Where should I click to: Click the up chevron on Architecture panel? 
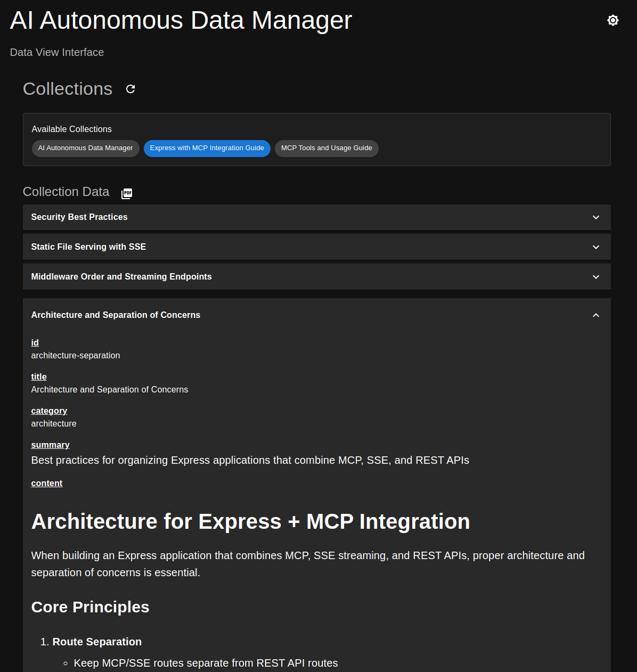pyautogui.click(x=596, y=315)
